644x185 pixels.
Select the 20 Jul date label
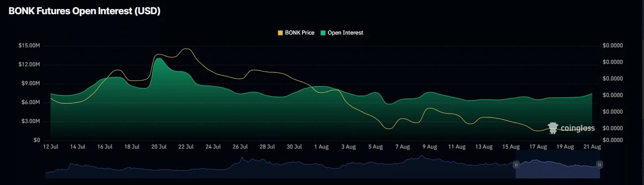click(x=159, y=147)
